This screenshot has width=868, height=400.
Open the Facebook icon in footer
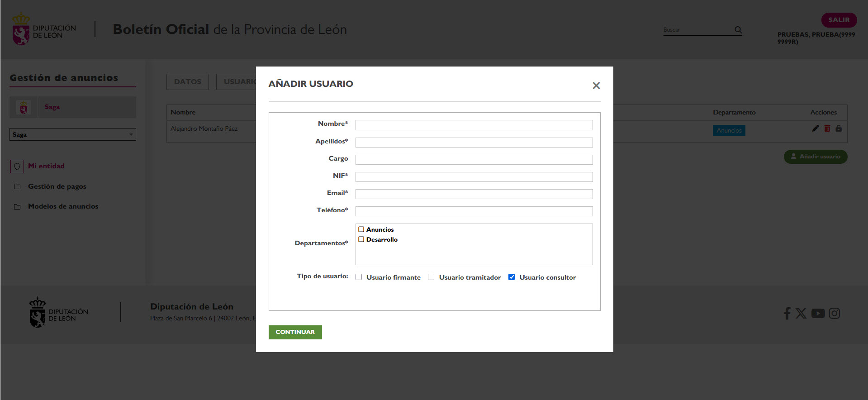787,313
